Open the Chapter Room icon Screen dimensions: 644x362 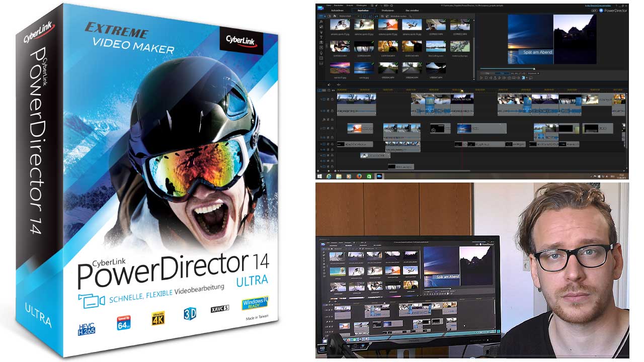(x=321, y=58)
